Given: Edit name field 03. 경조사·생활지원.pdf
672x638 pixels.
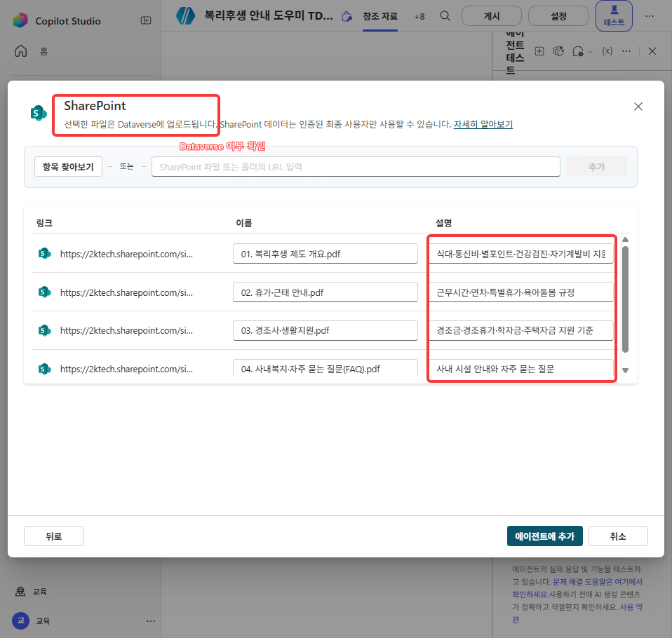Looking at the screenshot, I should [325, 330].
